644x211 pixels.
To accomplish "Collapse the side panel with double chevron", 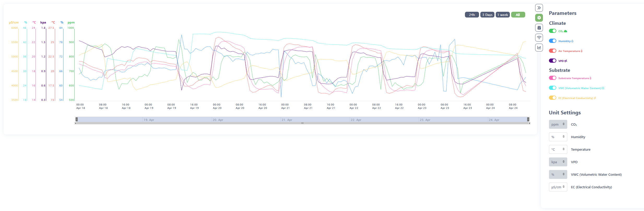I will pos(539,8).
